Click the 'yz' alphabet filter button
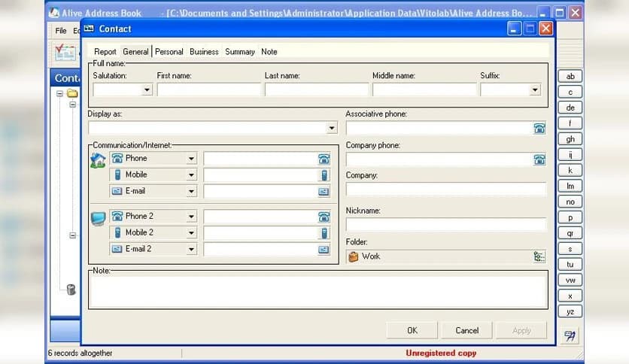 tap(570, 311)
